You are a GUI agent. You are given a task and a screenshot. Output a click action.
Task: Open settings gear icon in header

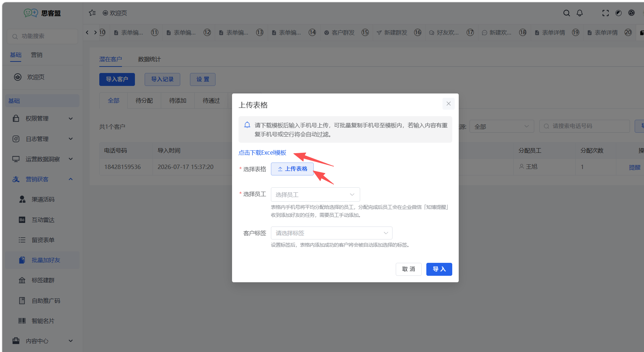631,13
